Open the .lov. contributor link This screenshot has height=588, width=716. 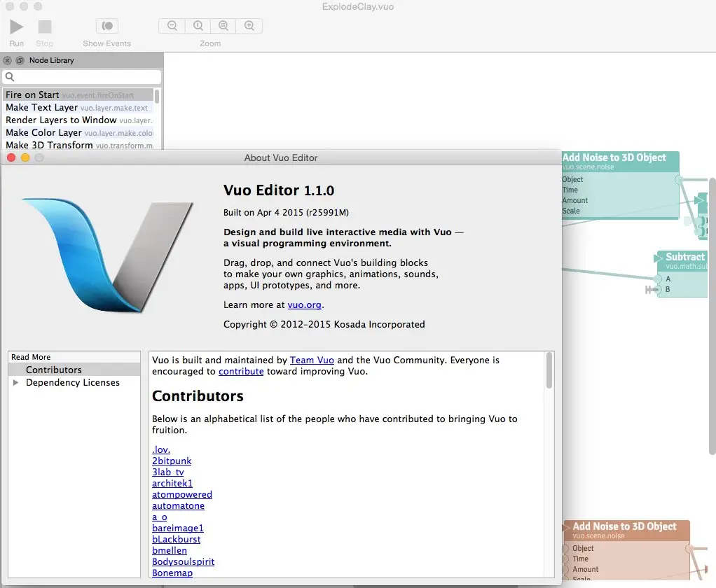click(x=161, y=450)
